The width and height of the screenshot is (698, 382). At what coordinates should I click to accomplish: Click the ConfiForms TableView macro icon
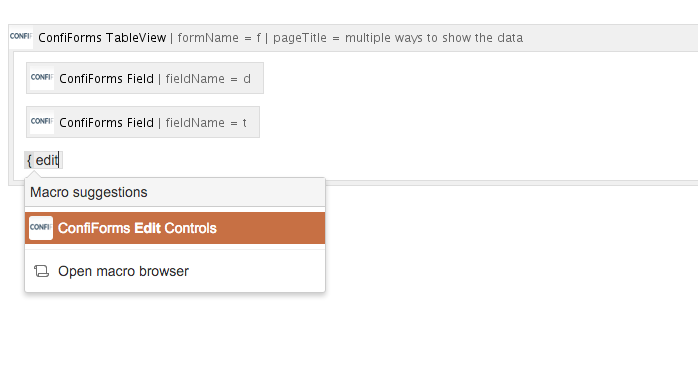tap(21, 37)
